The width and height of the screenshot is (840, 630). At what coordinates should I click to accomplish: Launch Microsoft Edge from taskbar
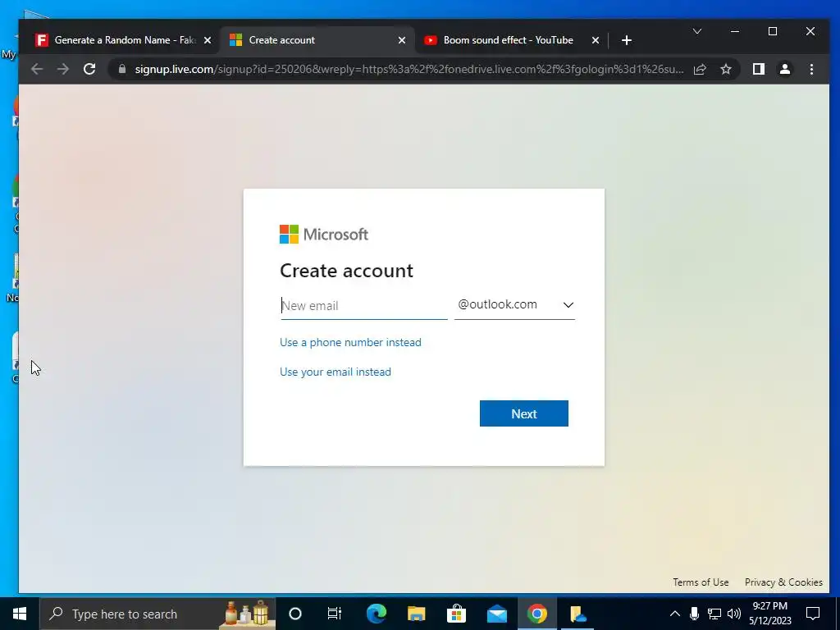pos(376,614)
